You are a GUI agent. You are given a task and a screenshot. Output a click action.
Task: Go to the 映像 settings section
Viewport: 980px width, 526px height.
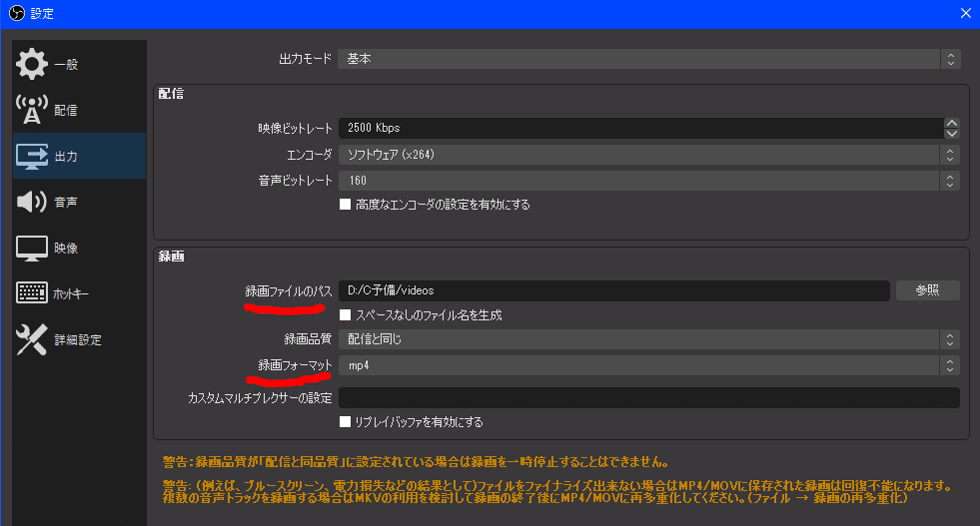click(79, 248)
